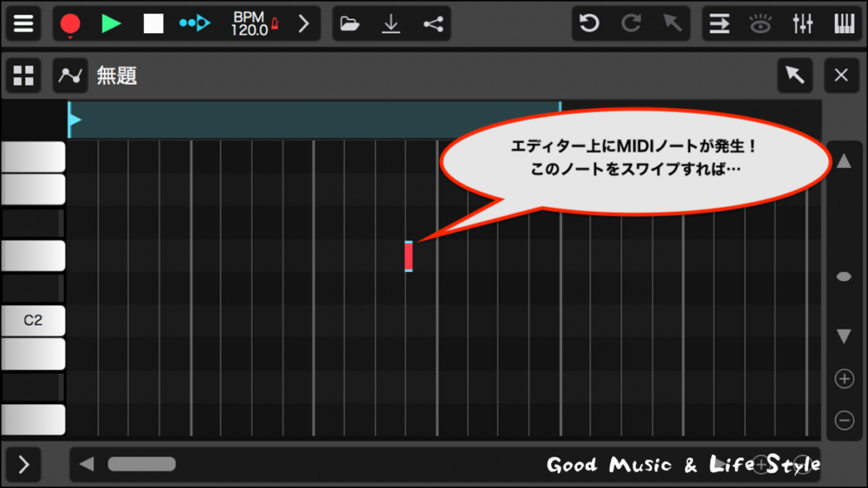
Task: Zoom in vertically with plus icon
Action: click(x=844, y=379)
